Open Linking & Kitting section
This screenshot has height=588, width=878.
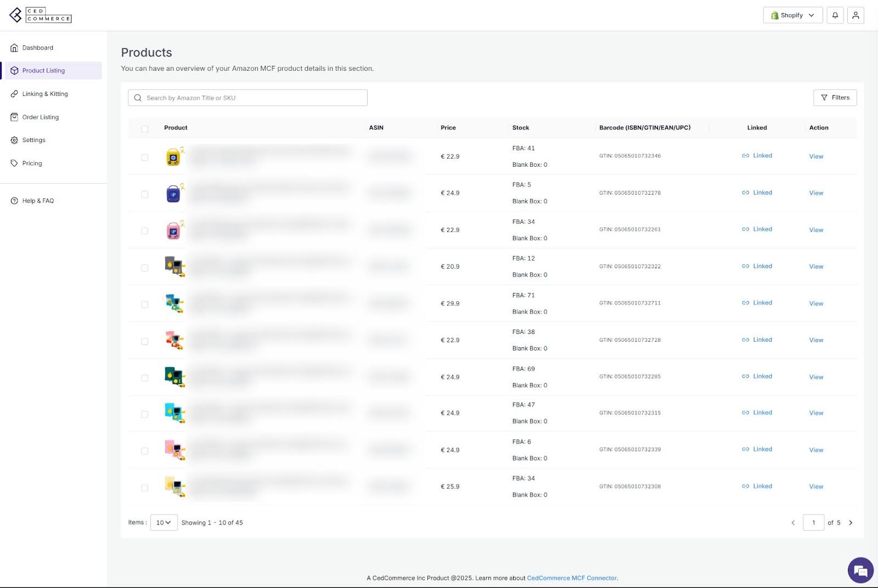point(44,94)
